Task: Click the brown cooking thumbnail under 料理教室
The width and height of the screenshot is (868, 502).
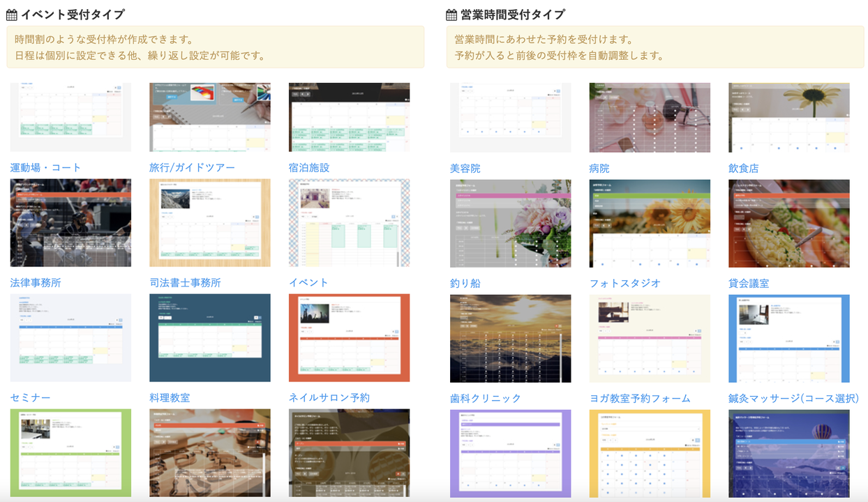Action: pyautogui.click(x=210, y=453)
